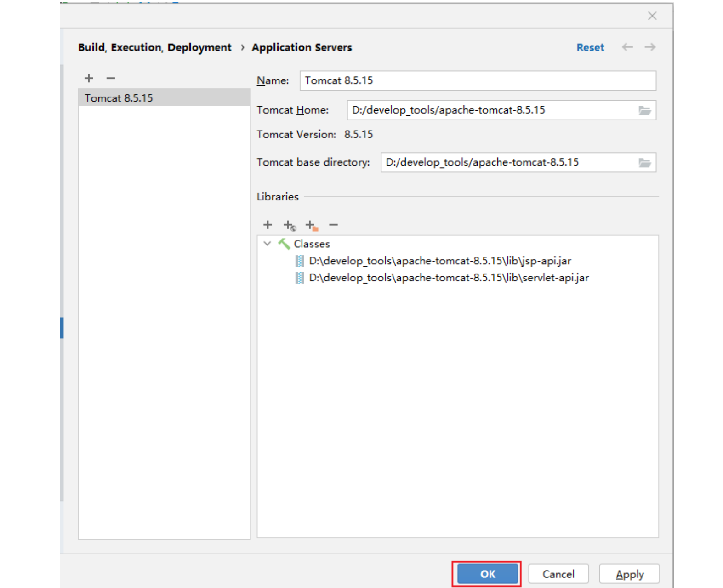Close the settings dialog
723x588 pixels.
(x=652, y=16)
